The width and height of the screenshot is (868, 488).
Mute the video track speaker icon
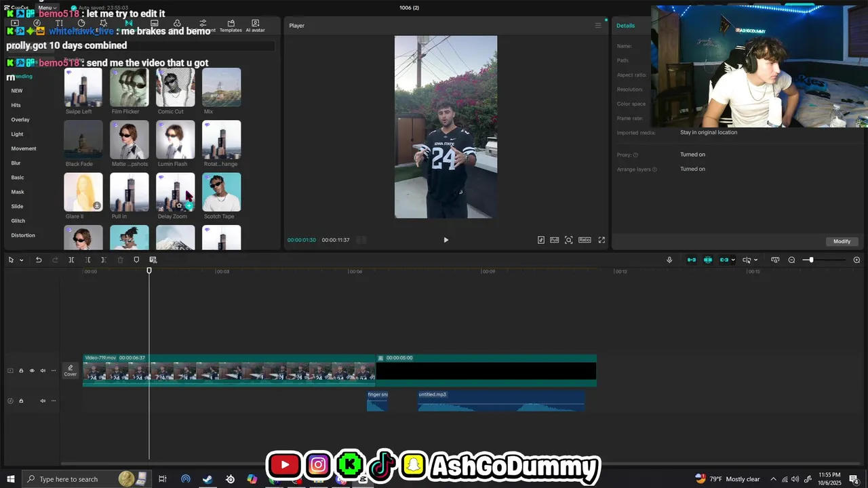(43, 371)
